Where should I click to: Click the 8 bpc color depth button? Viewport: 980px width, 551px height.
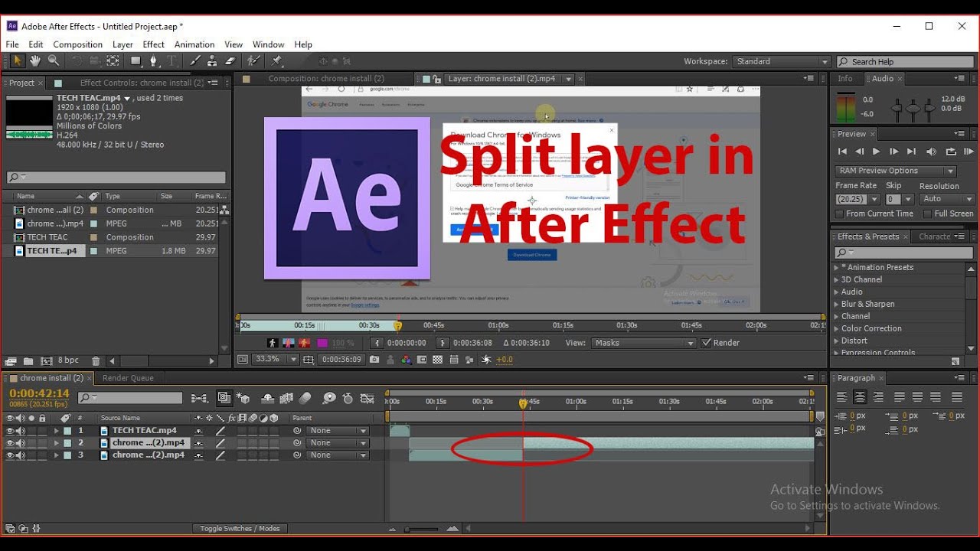point(69,360)
